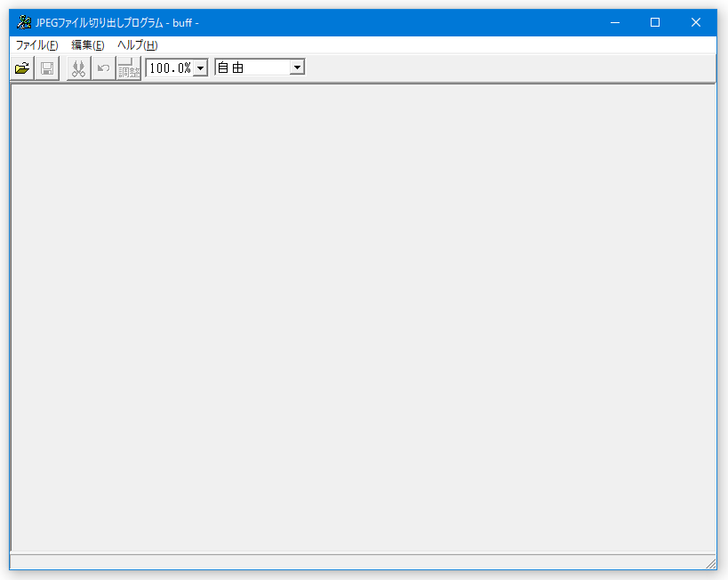Close the JPEG cropping program window

[x=695, y=22]
